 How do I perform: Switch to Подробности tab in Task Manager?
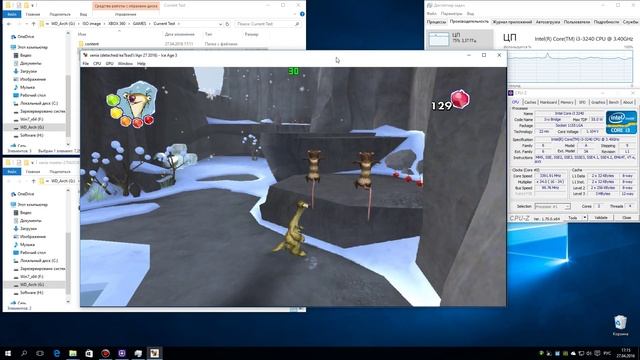tap(606, 22)
